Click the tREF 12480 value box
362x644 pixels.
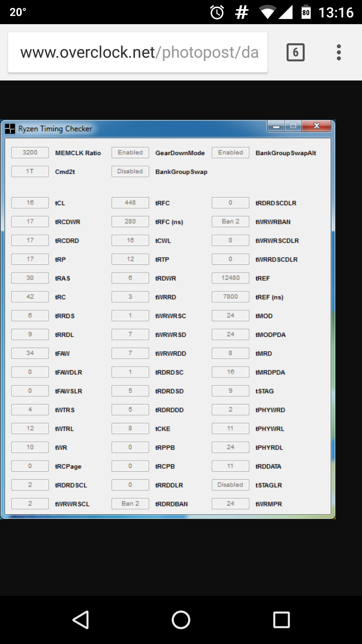click(231, 278)
